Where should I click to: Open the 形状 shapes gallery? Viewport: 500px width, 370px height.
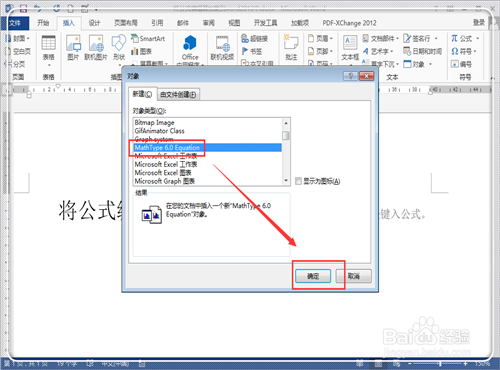click(x=119, y=48)
